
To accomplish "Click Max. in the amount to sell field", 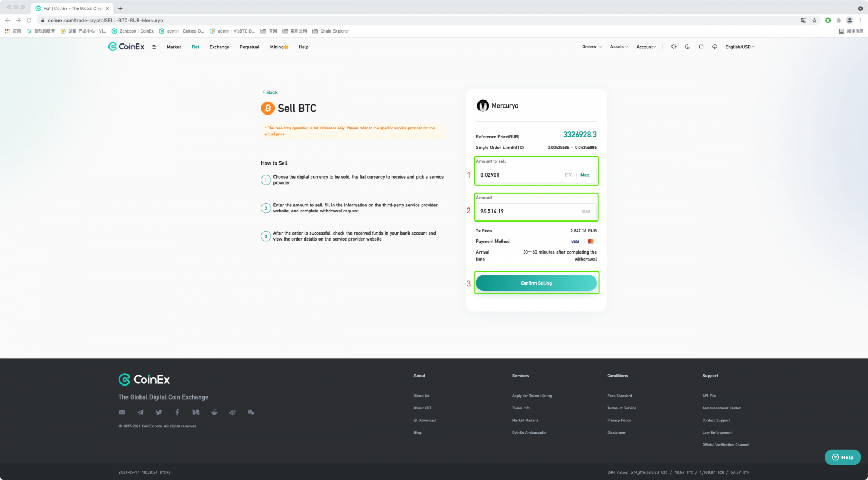I will (585, 175).
